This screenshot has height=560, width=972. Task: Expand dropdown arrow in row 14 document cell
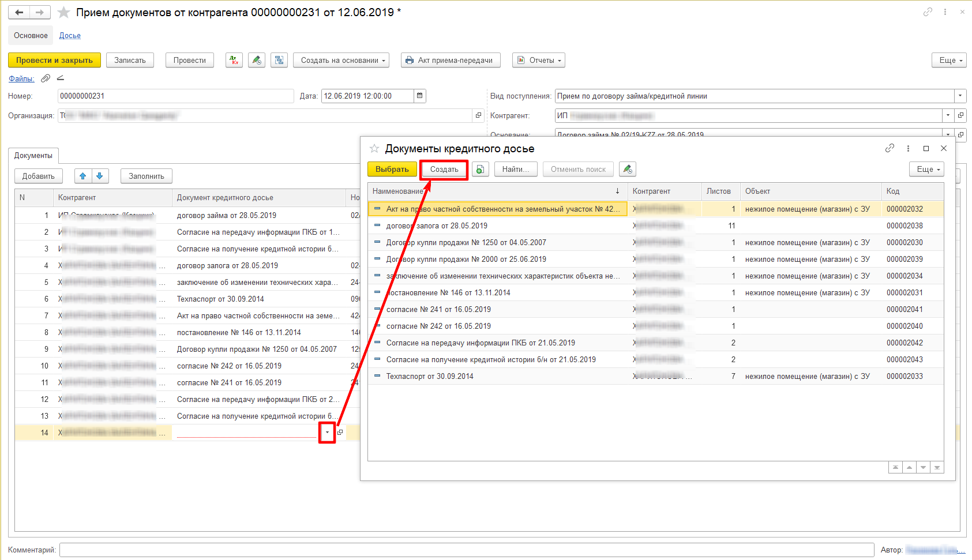[327, 433]
